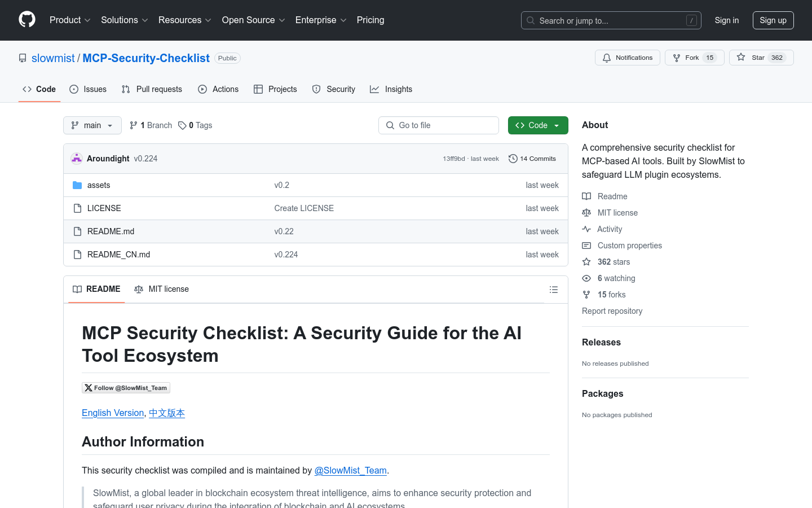Viewport: 812px width, 508px height.
Task: Click the Packages heading link
Action: point(602,393)
